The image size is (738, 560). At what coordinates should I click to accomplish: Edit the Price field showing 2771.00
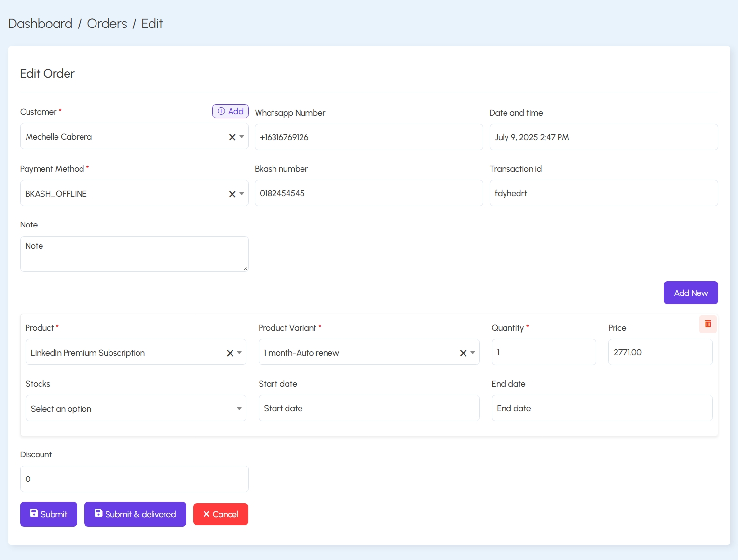660,352
